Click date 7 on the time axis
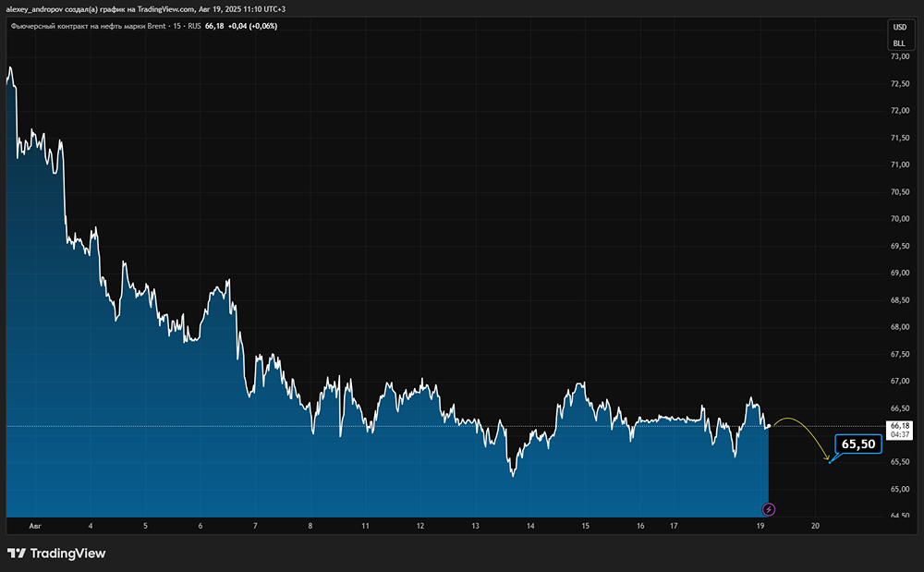The image size is (924, 572). pos(255,526)
